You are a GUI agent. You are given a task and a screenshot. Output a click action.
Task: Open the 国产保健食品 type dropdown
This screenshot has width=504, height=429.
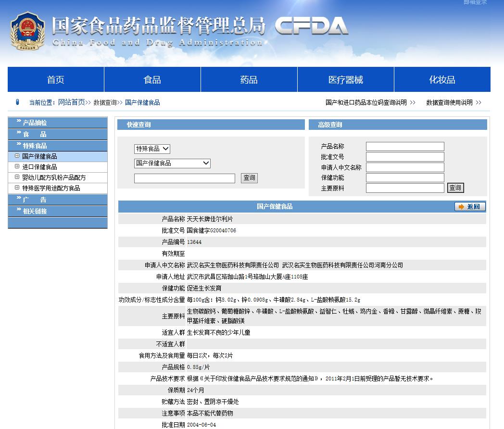click(172, 163)
